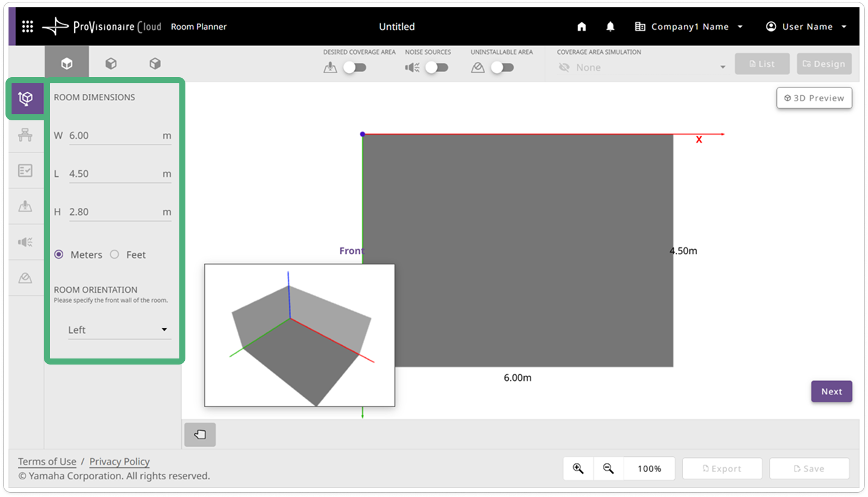The height and width of the screenshot is (497, 868).
Task: Click the List button
Action: point(762,64)
